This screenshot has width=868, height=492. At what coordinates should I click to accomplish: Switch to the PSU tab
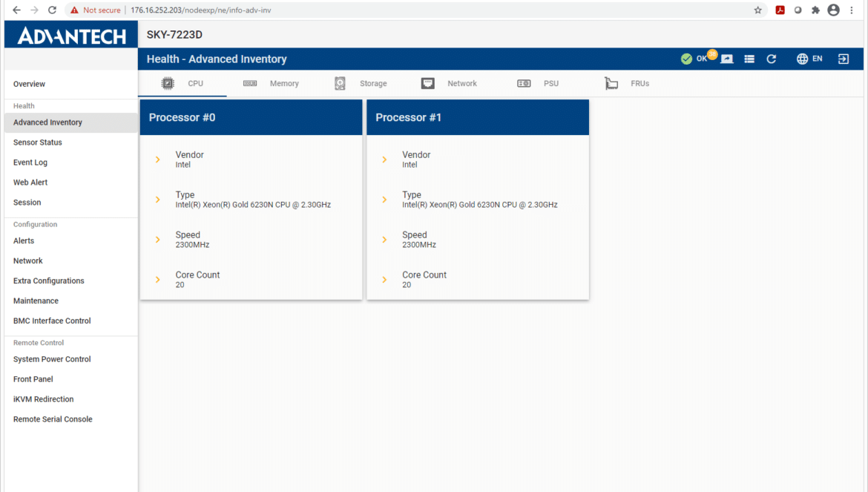pos(538,84)
